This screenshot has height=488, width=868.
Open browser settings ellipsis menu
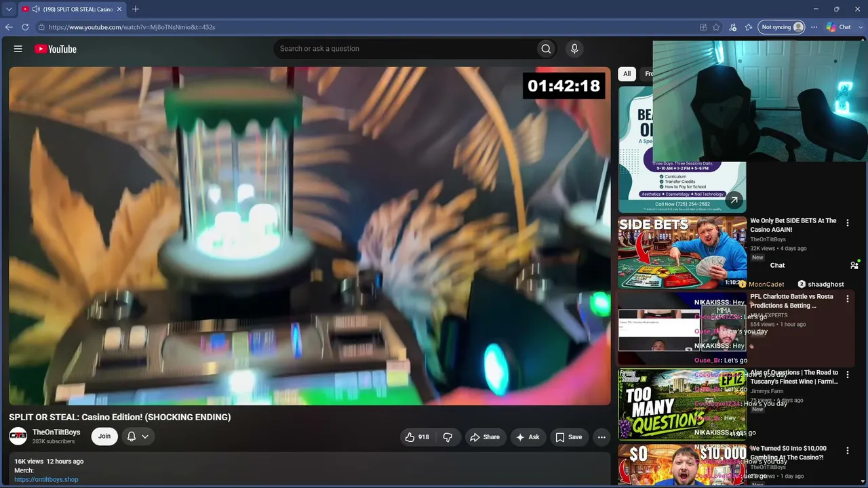814,27
